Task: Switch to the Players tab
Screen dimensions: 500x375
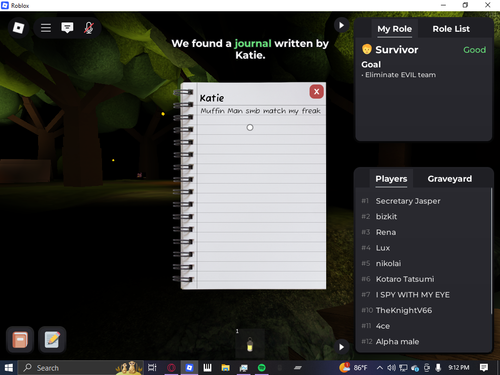Action: [x=391, y=179]
